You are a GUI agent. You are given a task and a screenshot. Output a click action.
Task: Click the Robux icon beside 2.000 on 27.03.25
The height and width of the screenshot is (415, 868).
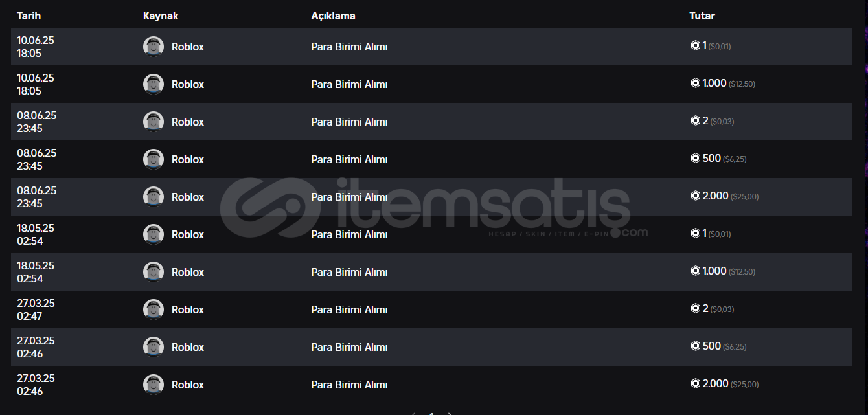pos(695,384)
